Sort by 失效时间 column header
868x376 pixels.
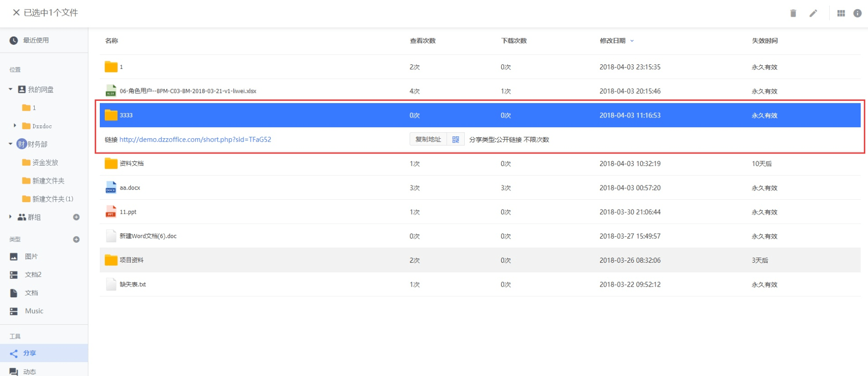[765, 41]
